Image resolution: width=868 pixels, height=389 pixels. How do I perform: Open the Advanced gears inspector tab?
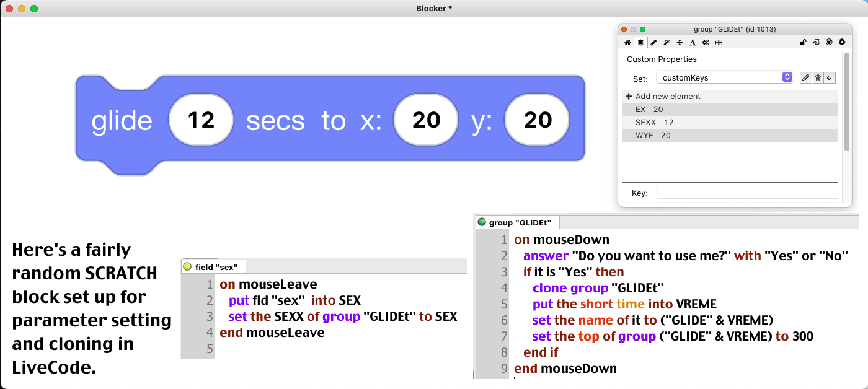pyautogui.click(x=706, y=42)
